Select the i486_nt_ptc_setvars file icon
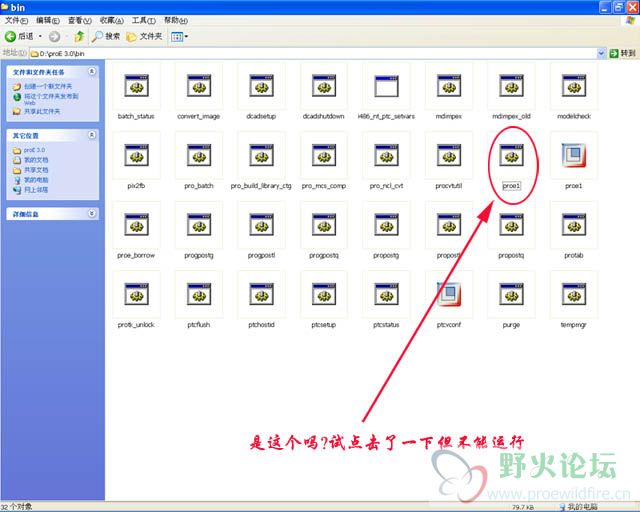The height and width of the screenshot is (512, 640). (x=386, y=86)
